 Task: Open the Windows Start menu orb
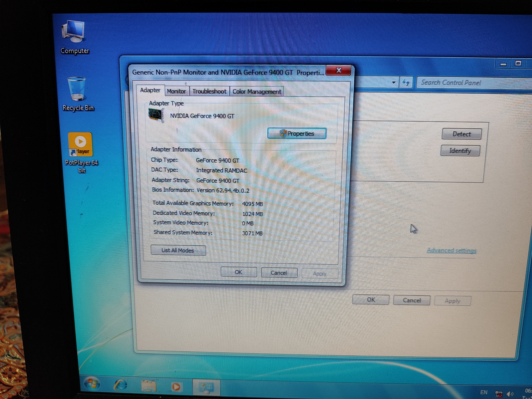click(92, 383)
